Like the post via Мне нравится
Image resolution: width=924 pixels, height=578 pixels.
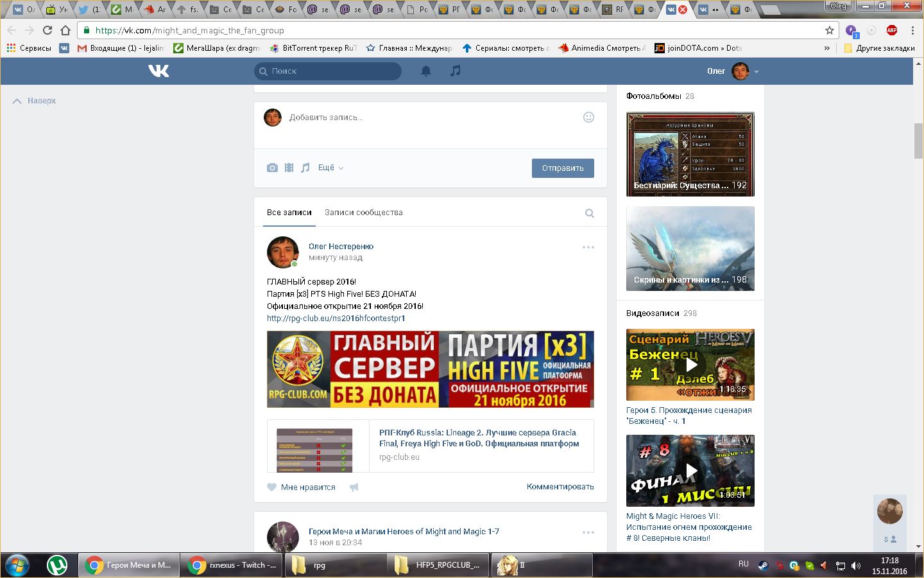[301, 487]
